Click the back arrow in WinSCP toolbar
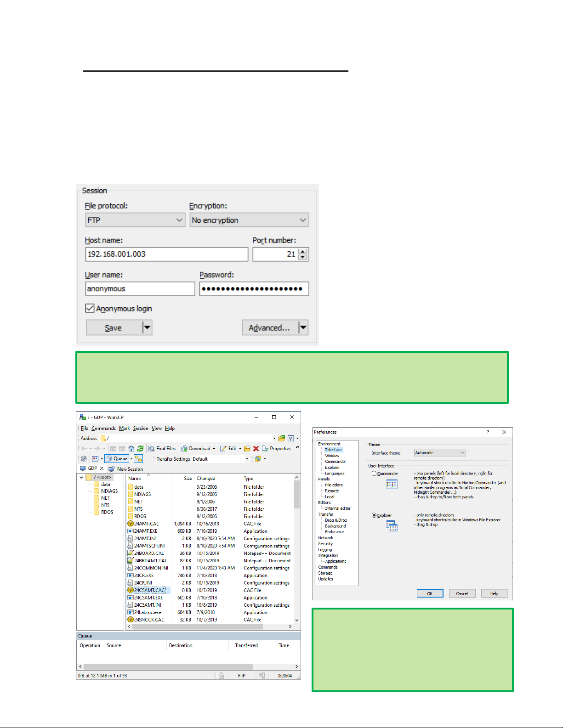 84,449
